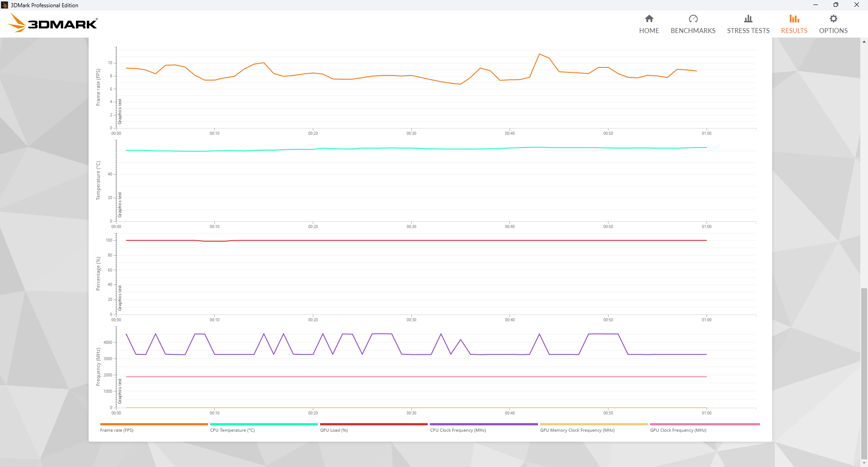868x467 pixels.
Task: Click the scrollbar down arrow
Action: pyautogui.click(x=864, y=463)
